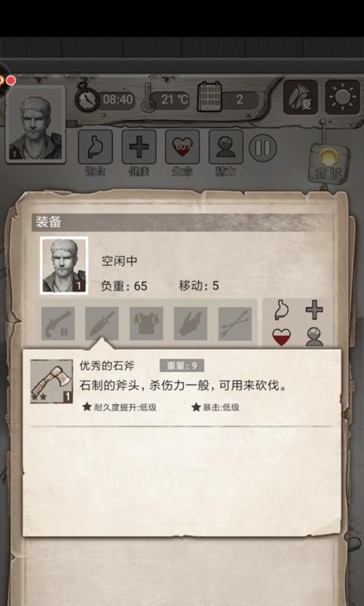Check the 60% life heart icon
Viewport: 364px width, 606px height.
183,147
